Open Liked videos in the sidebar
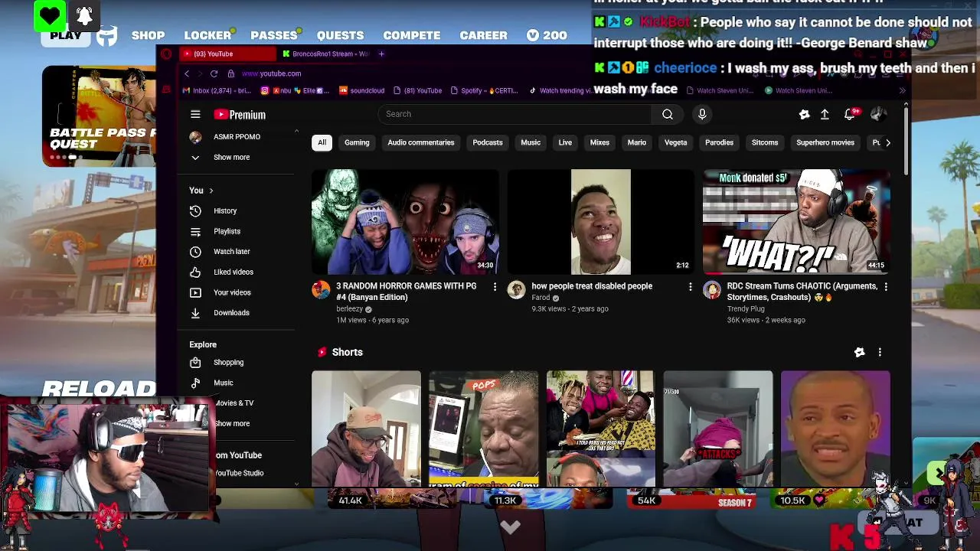The image size is (980, 551). point(233,272)
